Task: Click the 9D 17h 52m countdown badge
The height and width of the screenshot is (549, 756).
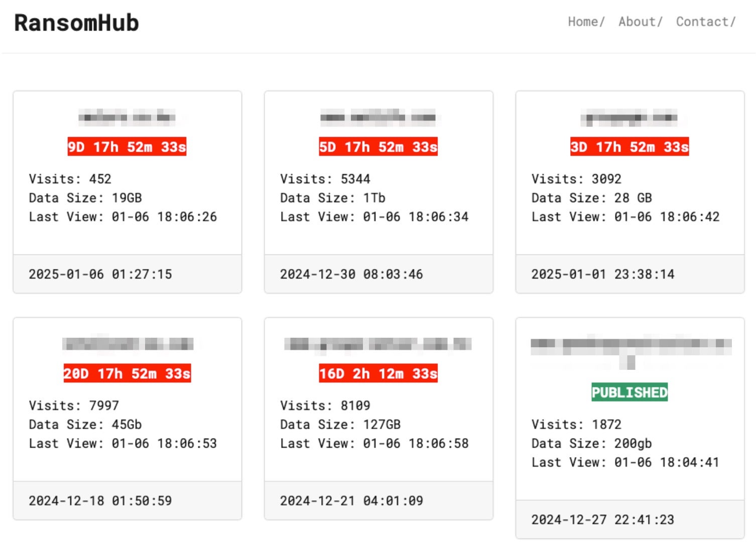Action: coord(127,147)
